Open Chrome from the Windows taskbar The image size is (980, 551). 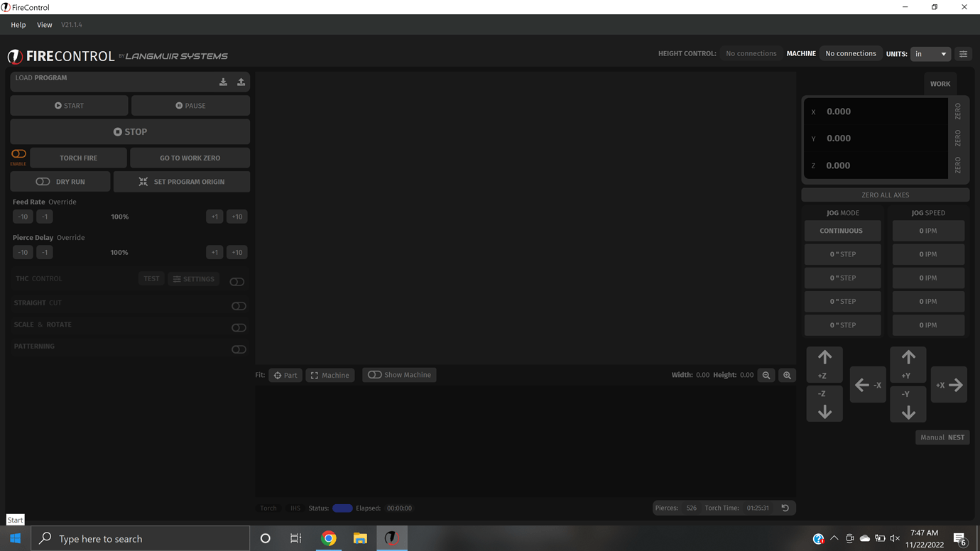pos(328,538)
